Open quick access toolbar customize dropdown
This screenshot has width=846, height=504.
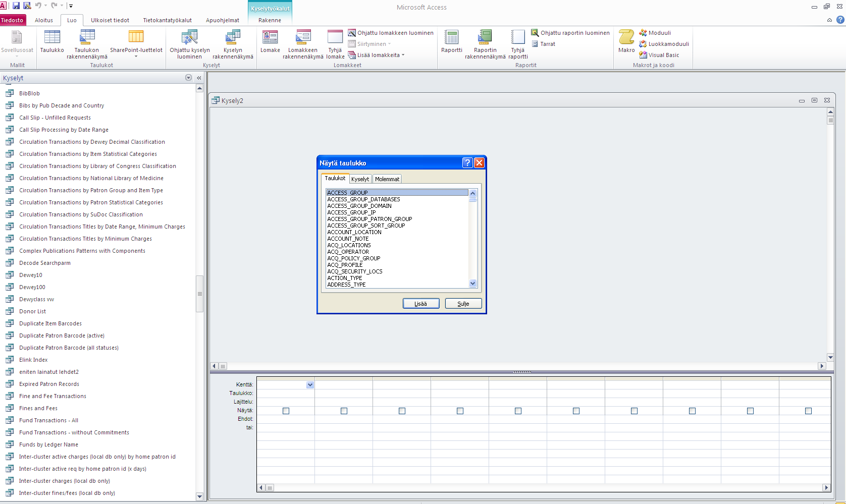pyautogui.click(x=71, y=6)
